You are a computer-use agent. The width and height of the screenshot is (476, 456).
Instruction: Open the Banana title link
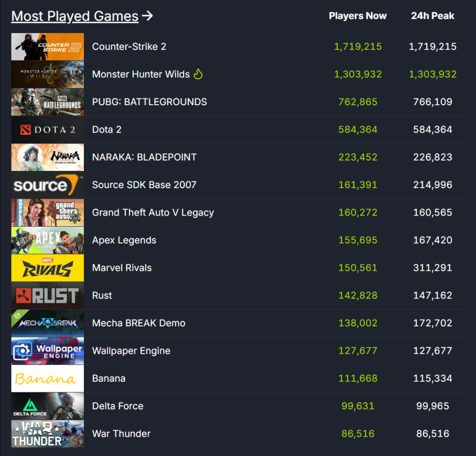(109, 378)
